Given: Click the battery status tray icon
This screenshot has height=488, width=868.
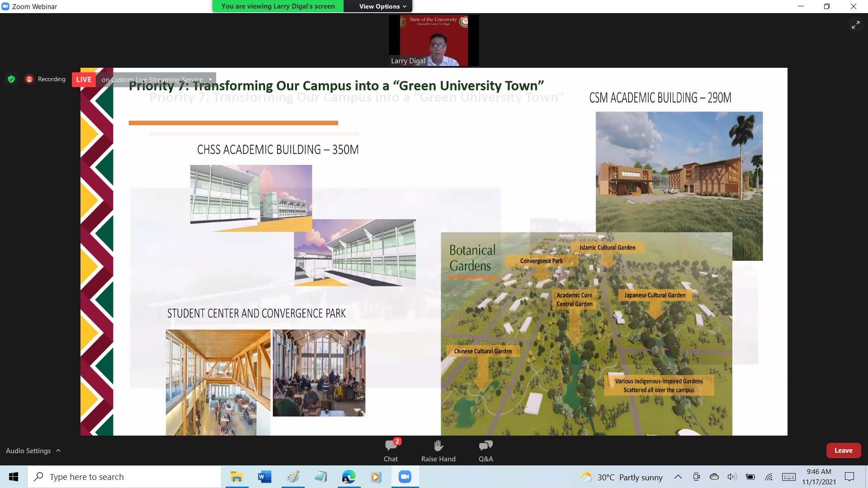Looking at the screenshot, I should pyautogui.click(x=750, y=477).
